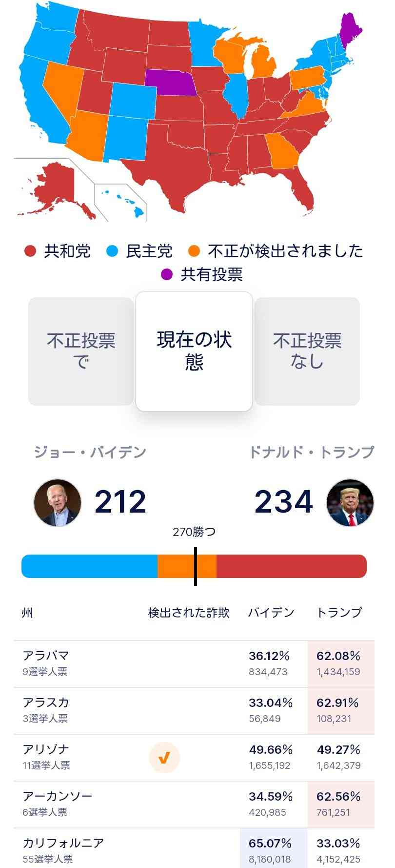This screenshot has width=395, height=868.
Task: Click the 検出された詐欺 column header
Action: coord(189,613)
